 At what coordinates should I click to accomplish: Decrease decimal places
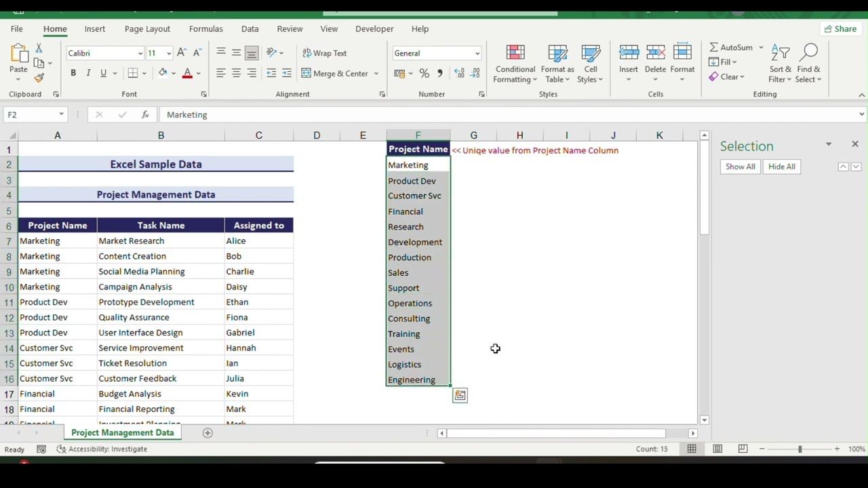(x=475, y=73)
